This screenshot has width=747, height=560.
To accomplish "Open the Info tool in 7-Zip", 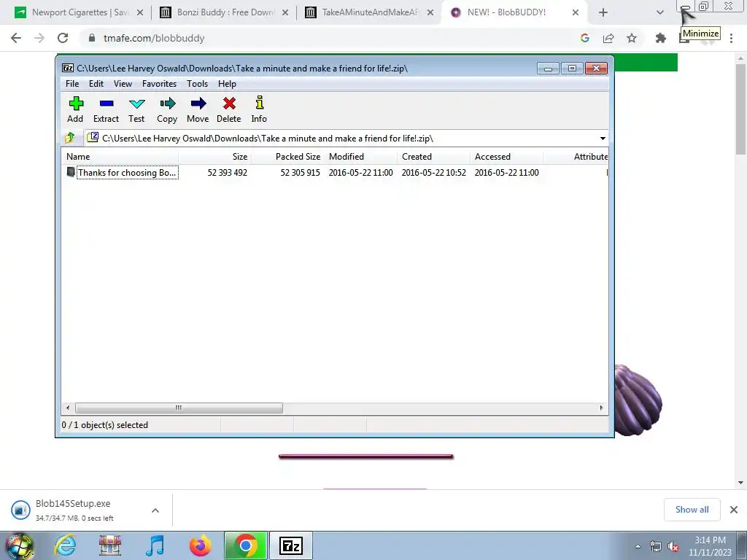I will 259,109.
